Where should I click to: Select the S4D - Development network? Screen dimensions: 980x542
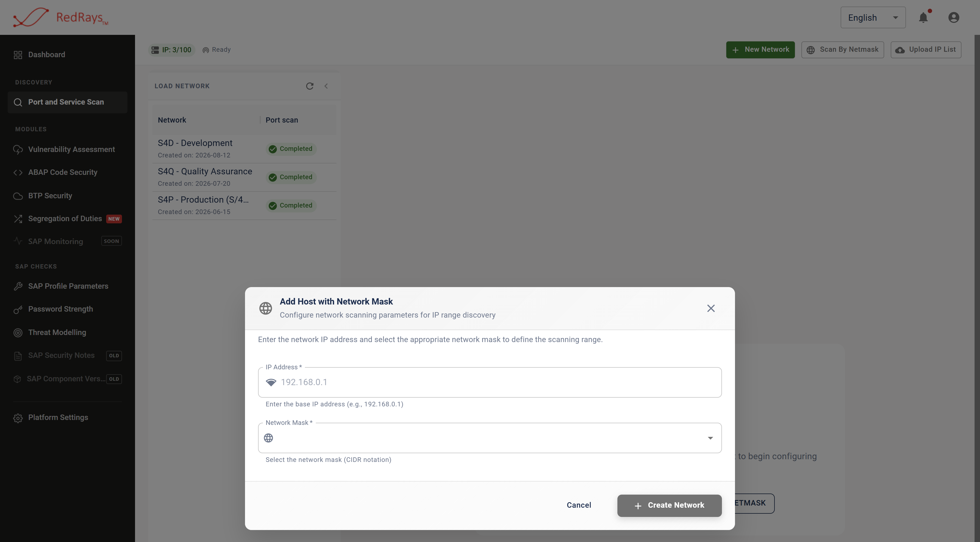click(244, 149)
